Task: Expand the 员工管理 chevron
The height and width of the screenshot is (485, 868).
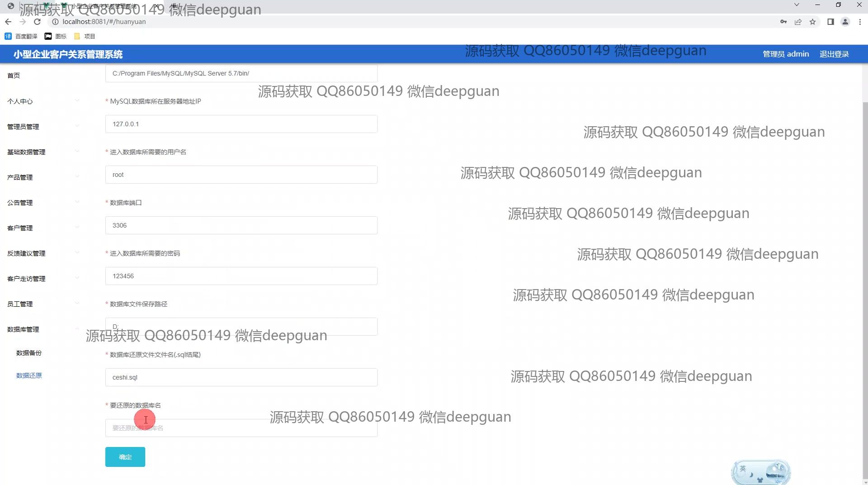Action: click(77, 303)
